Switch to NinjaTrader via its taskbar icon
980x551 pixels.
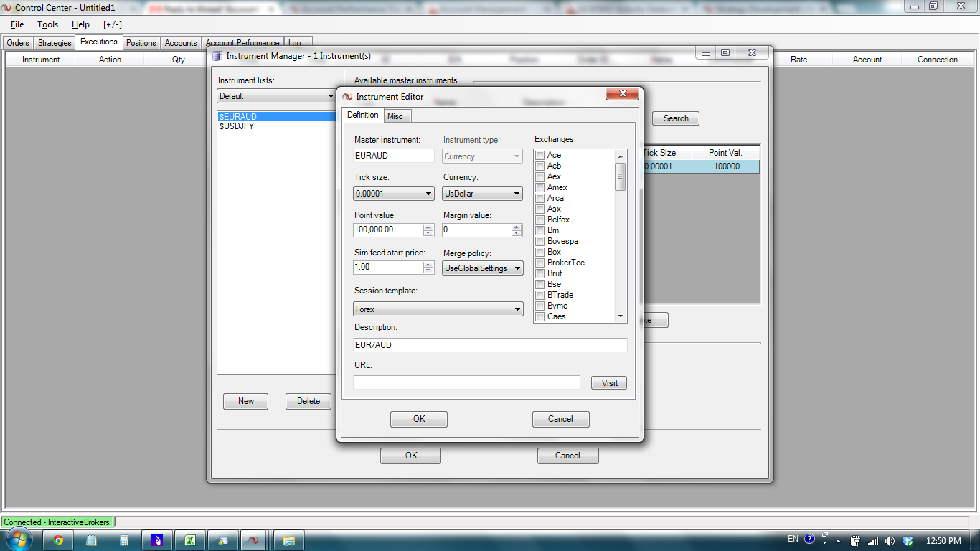(253, 540)
